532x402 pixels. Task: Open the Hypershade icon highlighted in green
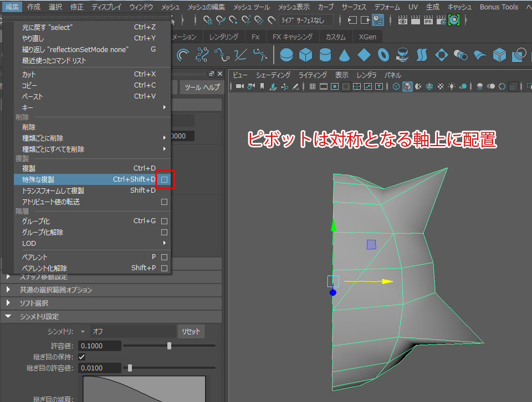pos(454,20)
